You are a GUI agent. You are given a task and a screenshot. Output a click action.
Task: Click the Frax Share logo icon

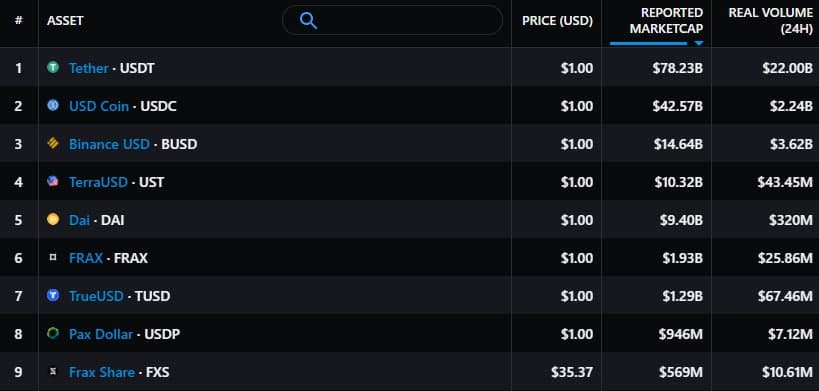[53, 372]
